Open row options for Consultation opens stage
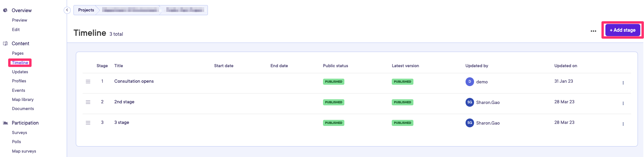 click(623, 83)
